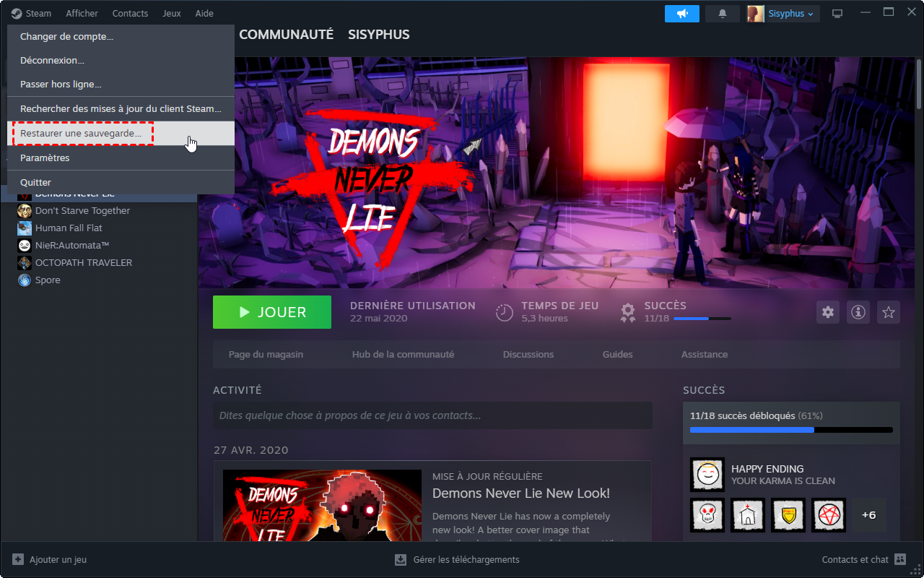Open the Assistance link

pos(705,355)
